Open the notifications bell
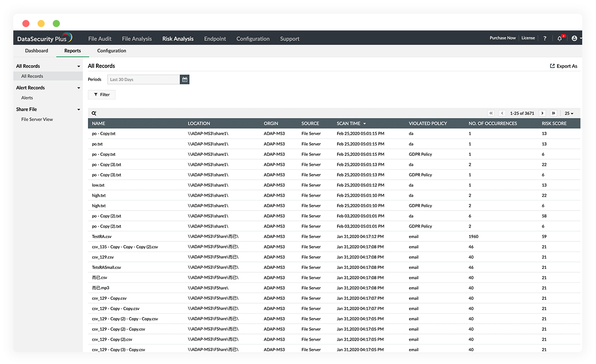This screenshot has height=364, width=596. (559, 38)
